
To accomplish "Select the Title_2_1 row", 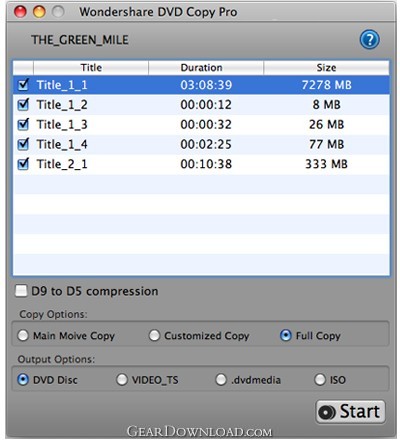I will pos(201,164).
